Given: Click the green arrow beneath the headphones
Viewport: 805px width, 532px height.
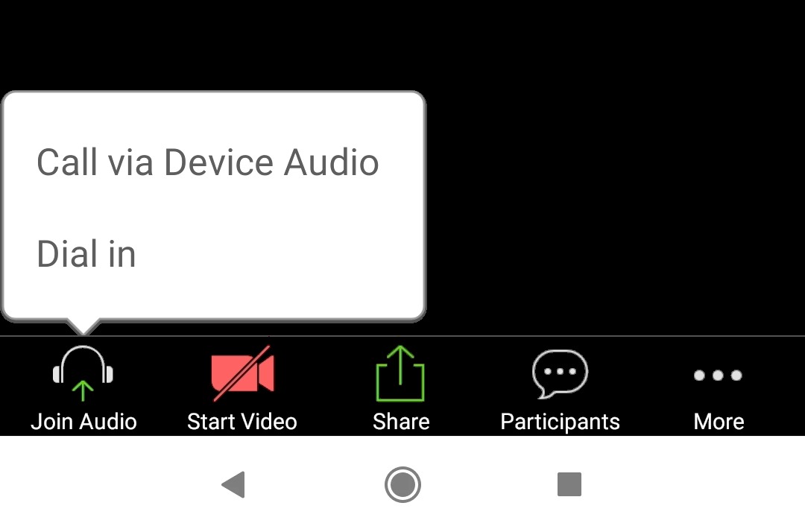Looking at the screenshot, I should click(83, 391).
